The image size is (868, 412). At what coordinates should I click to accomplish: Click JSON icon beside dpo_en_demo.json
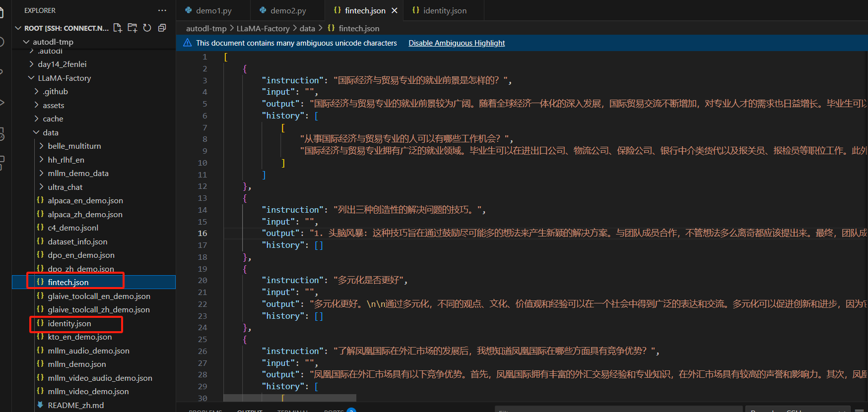point(40,255)
